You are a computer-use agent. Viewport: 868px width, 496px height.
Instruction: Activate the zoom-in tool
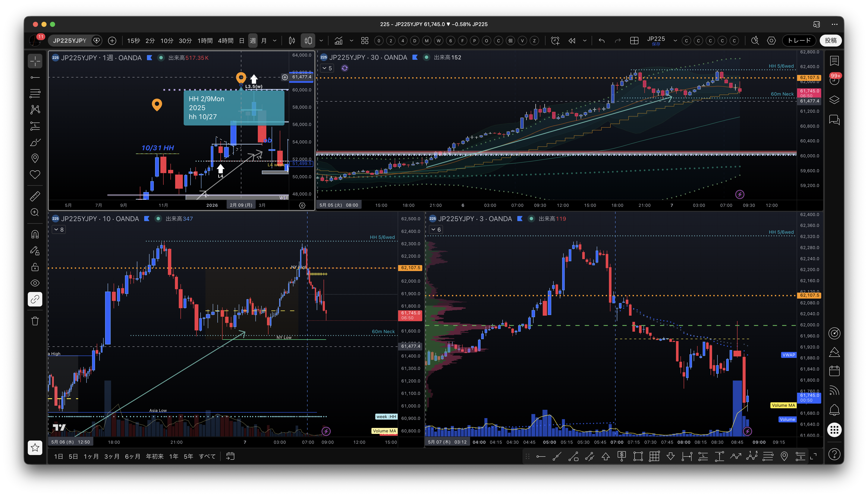pyautogui.click(x=35, y=212)
